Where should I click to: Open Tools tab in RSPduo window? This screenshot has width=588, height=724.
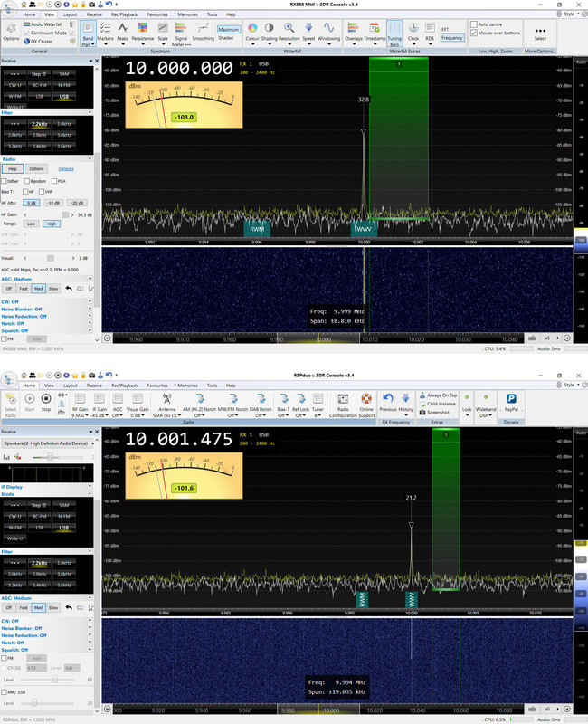coord(212,386)
